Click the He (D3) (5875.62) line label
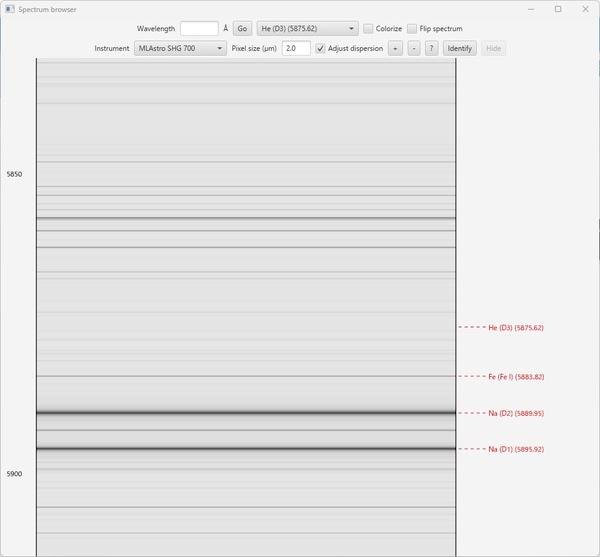The width and height of the screenshot is (600, 557). (x=516, y=328)
